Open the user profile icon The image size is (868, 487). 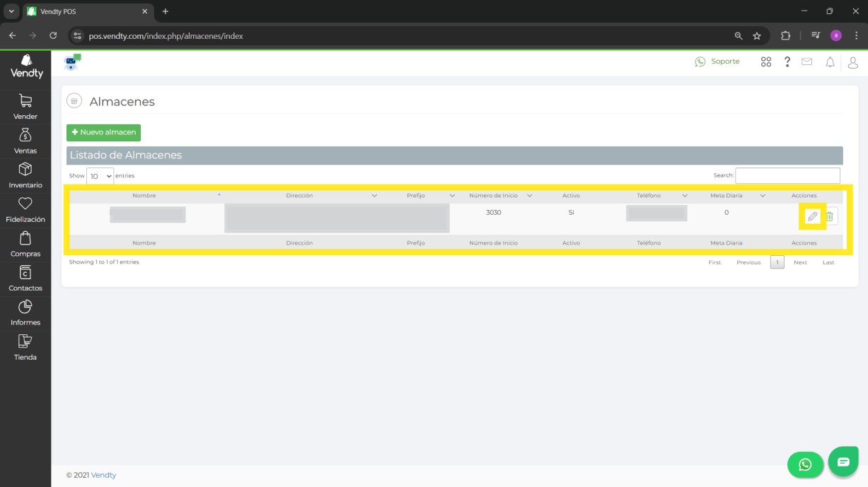click(x=852, y=62)
